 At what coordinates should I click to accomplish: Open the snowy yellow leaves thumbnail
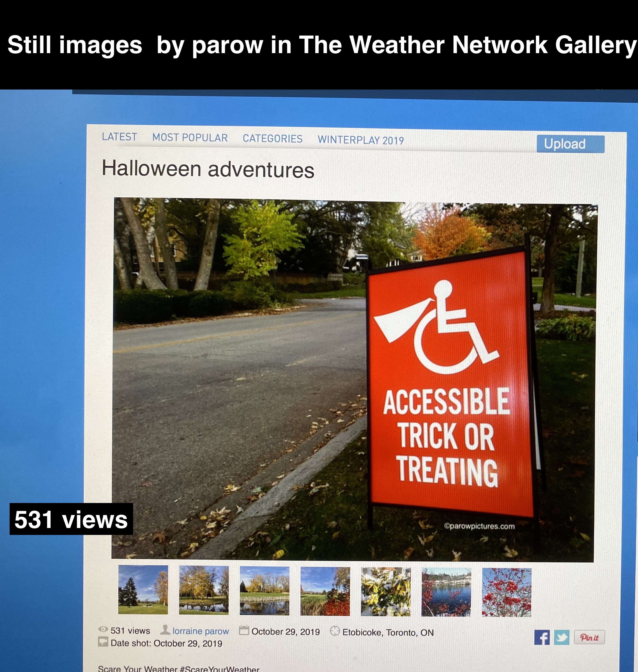(x=386, y=592)
